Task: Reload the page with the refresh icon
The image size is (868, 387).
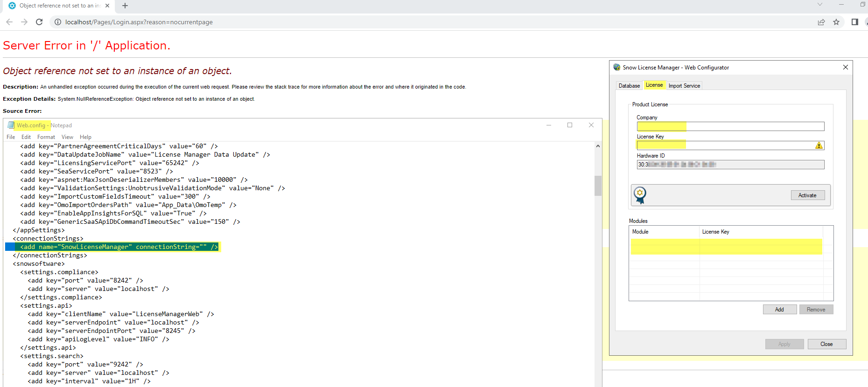Action: [x=39, y=22]
